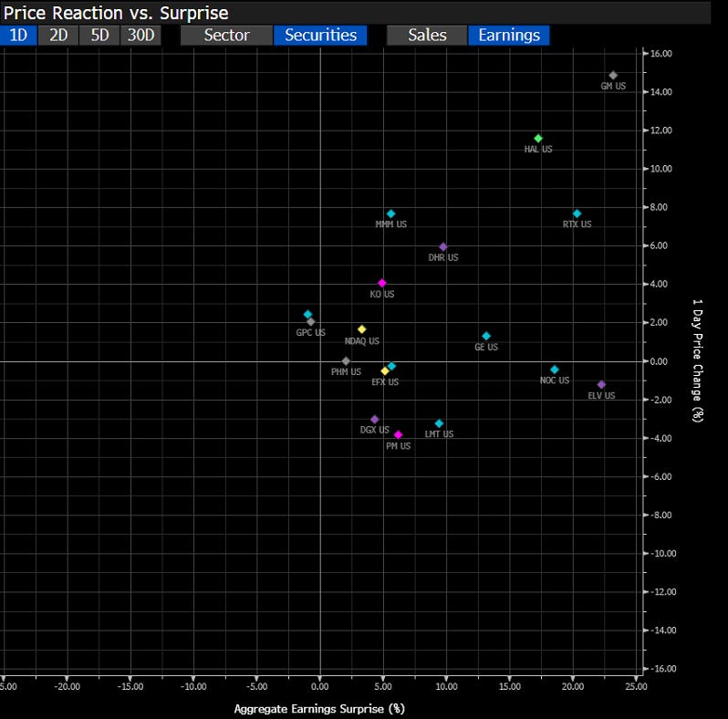Click the purple ELV US marker
The height and width of the screenshot is (719, 728).
601,384
